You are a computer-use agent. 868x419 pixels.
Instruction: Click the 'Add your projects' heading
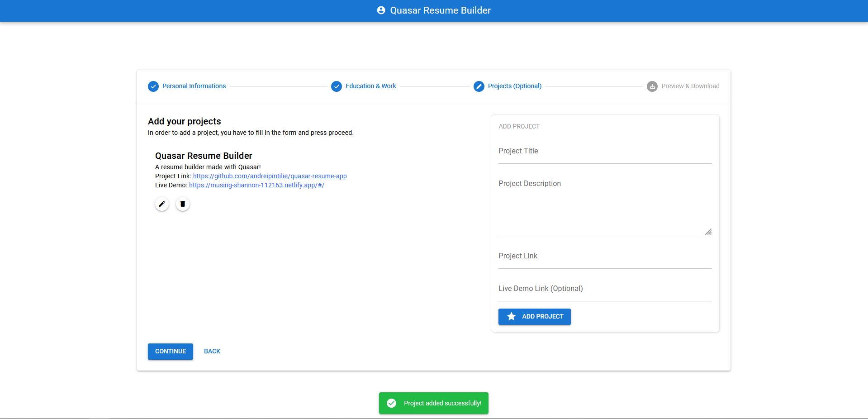click(185, 121)
